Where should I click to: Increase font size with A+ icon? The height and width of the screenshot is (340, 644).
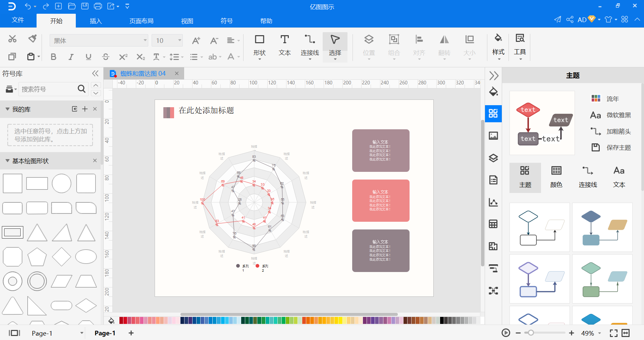pyautogui.click(x=196, y=41)
